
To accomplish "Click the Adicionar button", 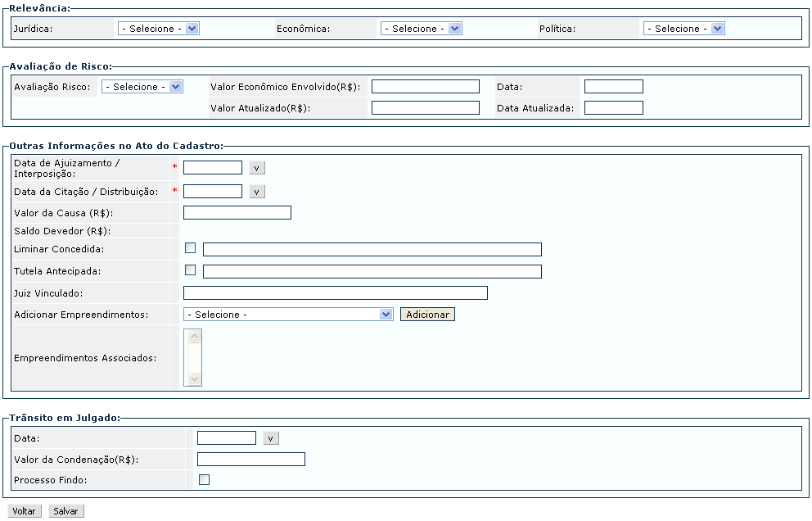I will 428,314.
